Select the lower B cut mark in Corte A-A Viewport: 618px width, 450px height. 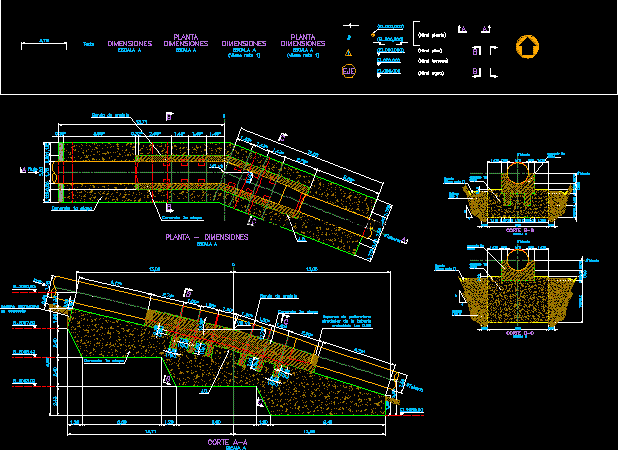[x=167, y=379]
